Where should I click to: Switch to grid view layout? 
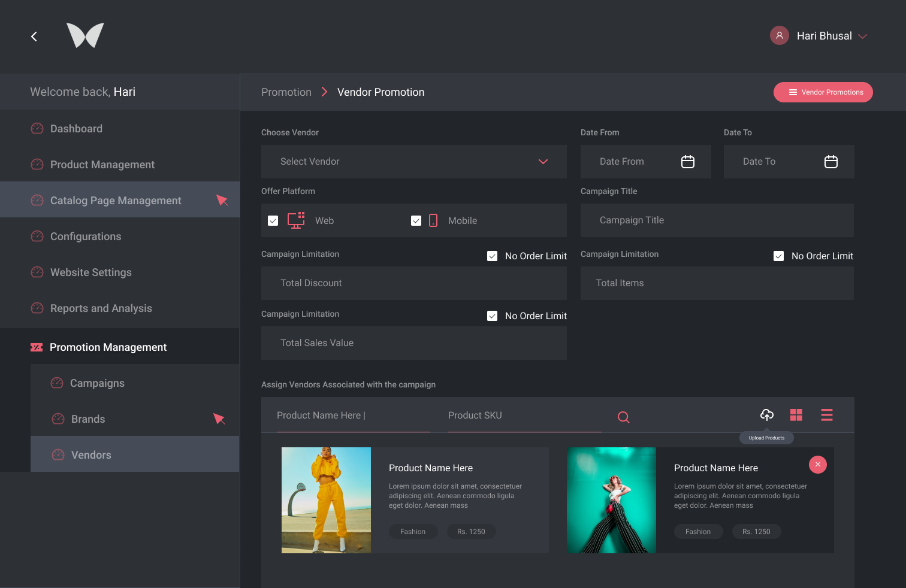(796, 415)
